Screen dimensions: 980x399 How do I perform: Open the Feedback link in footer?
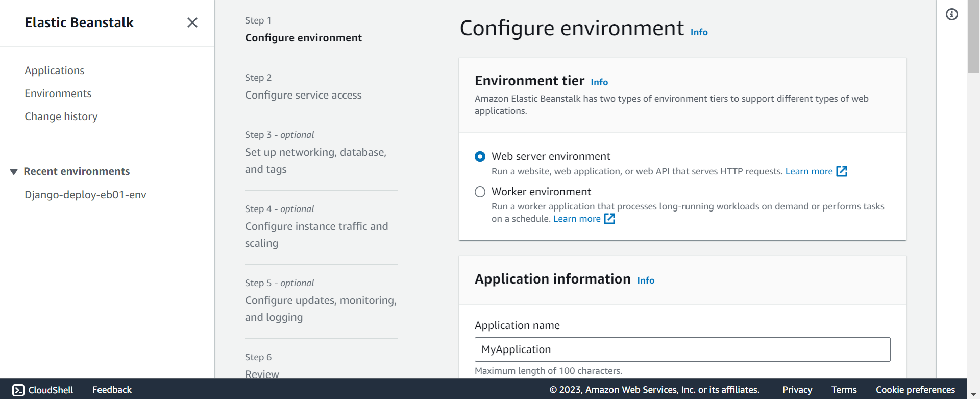[112, 390]
